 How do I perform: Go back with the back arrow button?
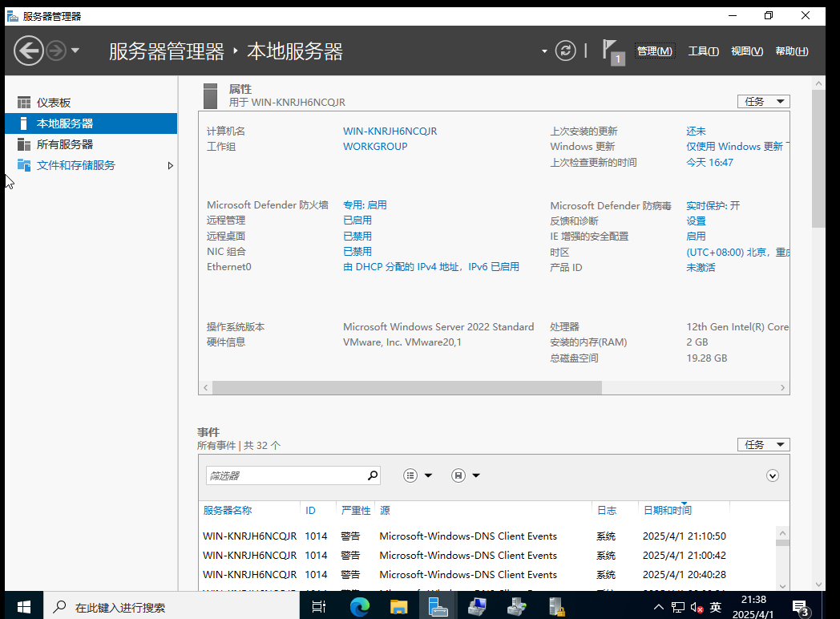(28, 51)
